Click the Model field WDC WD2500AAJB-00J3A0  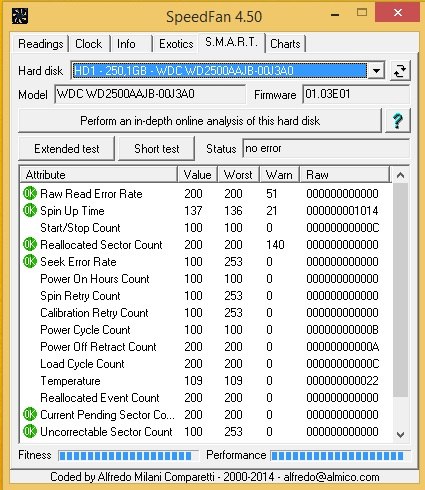(x=150, y=94)
